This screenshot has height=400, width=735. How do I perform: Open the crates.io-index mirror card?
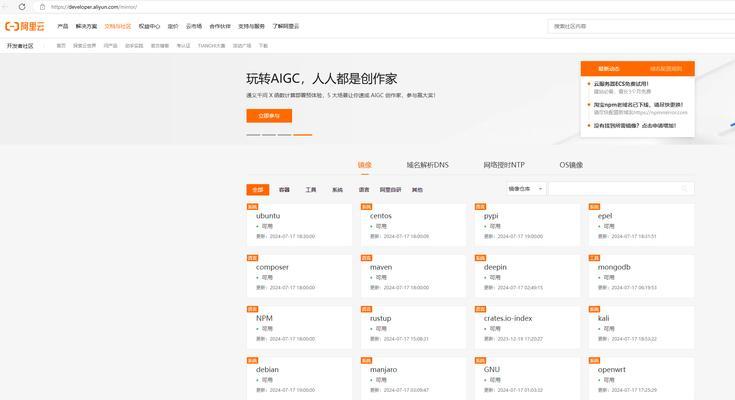(x=527, y=327)
